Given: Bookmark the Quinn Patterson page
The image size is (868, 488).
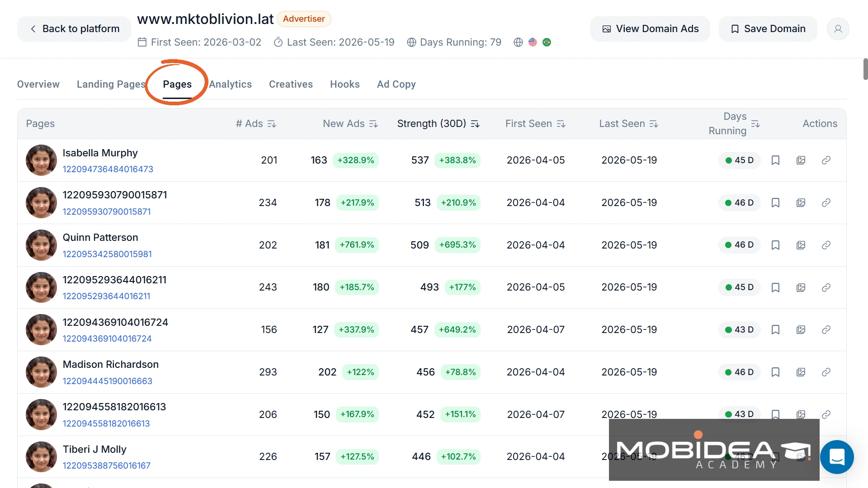Looking at the screenshot, I should coord(775,245).
